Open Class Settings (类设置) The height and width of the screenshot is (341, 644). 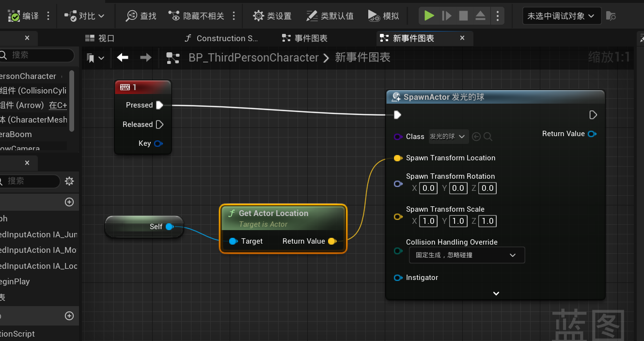[272, 16]
